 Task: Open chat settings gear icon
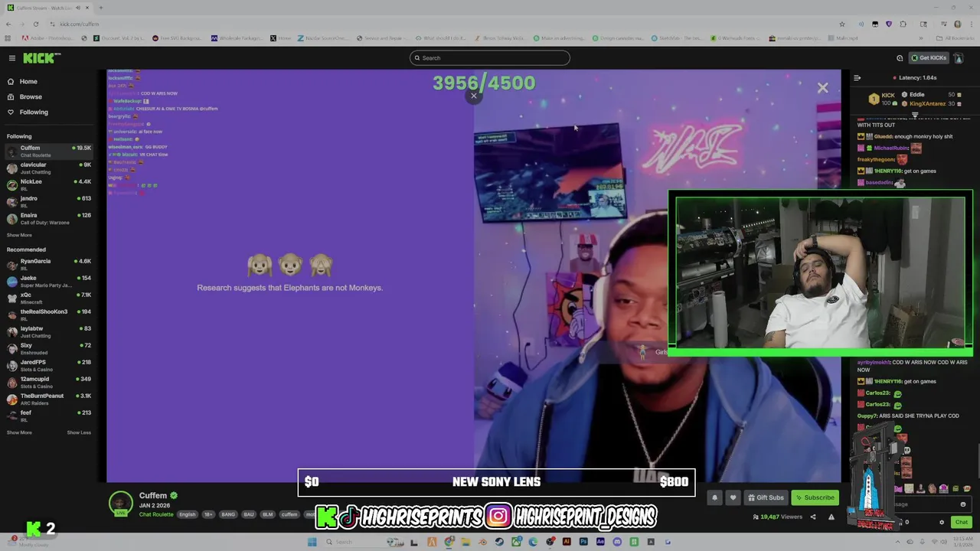[x=942, y=522]
